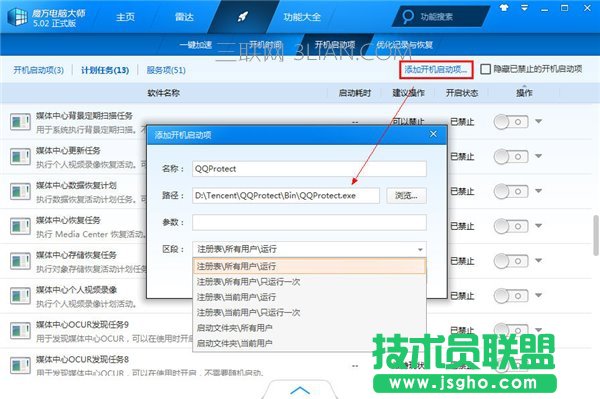Click the 启动耗时 column header
The width and height of the screenshot is (600, 399).
pyautogui.click(x=355, y=93)
